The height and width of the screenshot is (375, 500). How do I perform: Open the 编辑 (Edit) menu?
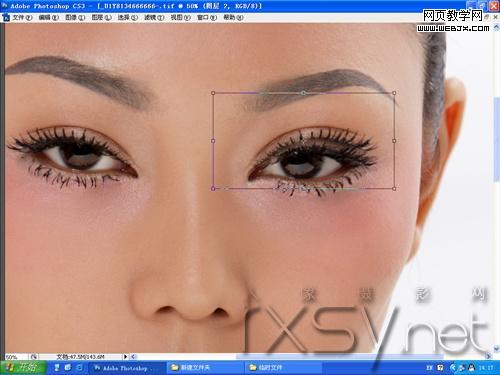point(49,17)
